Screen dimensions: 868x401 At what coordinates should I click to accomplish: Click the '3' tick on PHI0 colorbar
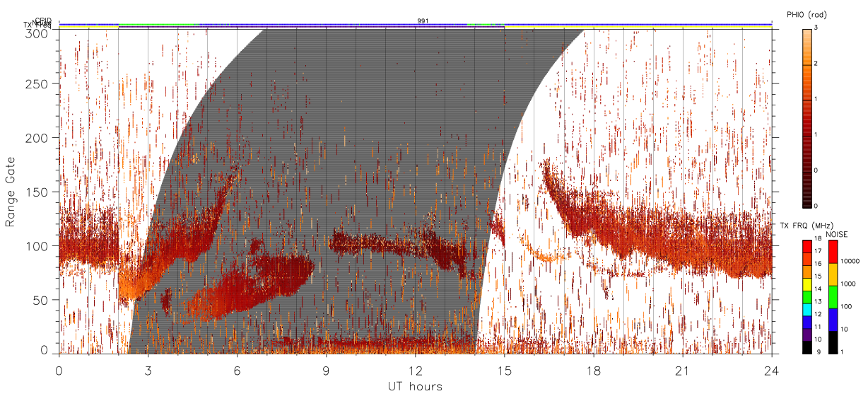[817, 28]
